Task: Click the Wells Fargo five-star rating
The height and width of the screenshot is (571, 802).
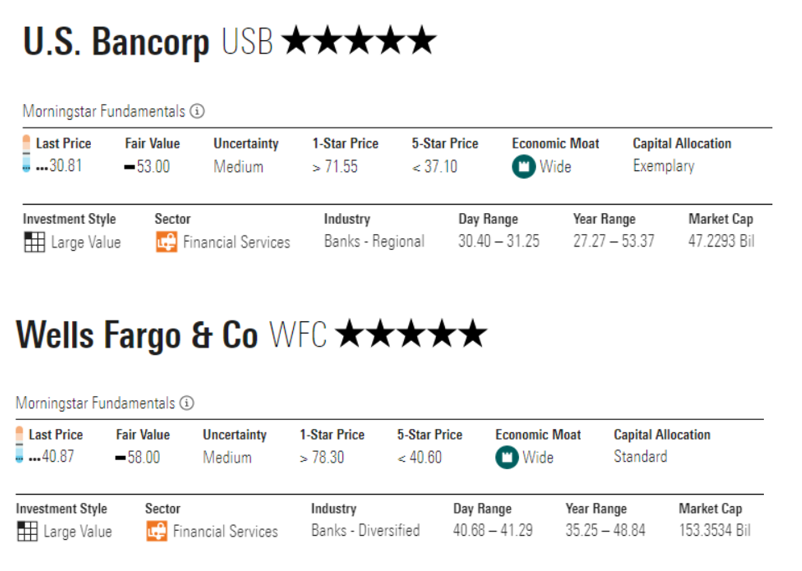Action: pyautogui.click(x=410, y=334)
